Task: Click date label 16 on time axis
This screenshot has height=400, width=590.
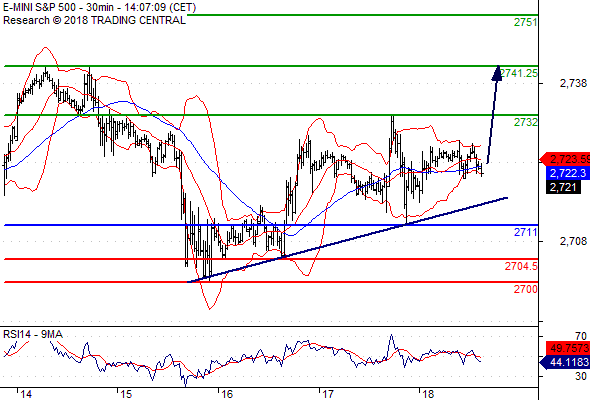Action: tap(227, 394)
